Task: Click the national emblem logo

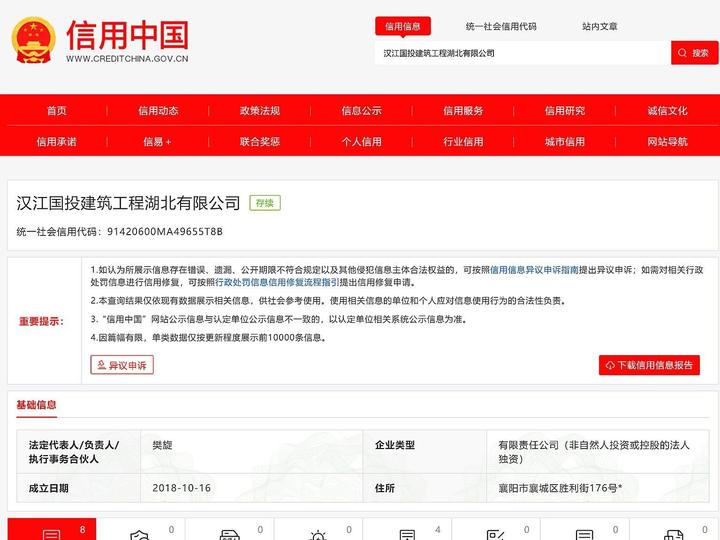Action: tap(34, 40)
